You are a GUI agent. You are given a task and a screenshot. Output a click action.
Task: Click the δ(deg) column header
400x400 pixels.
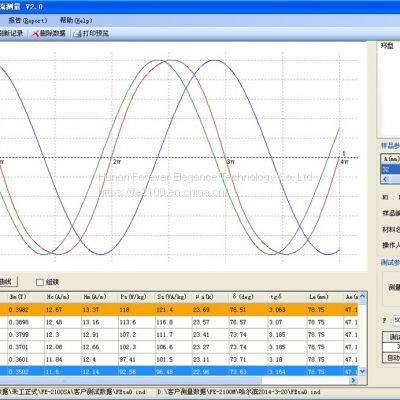coord(243,297)
